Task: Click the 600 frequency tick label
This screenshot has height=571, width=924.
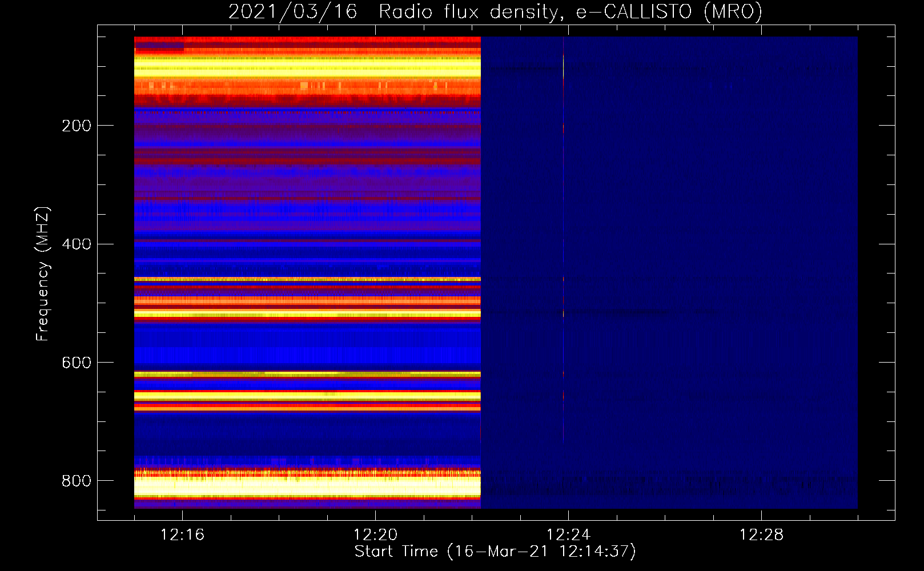Action: pos(77,363)
